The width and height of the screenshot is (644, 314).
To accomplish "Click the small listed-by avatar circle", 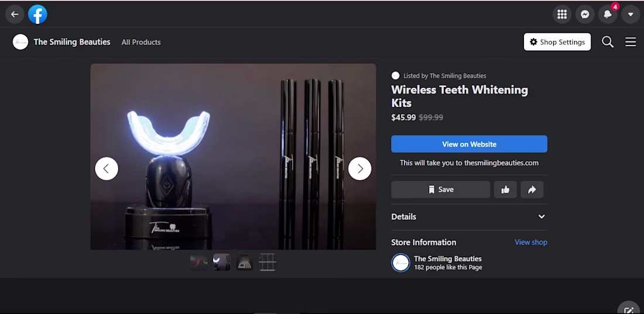I will pos(396,75).
